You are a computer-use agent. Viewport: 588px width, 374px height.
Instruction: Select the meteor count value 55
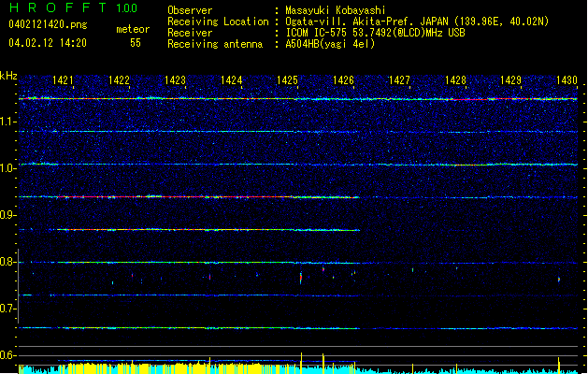point(136,43)
